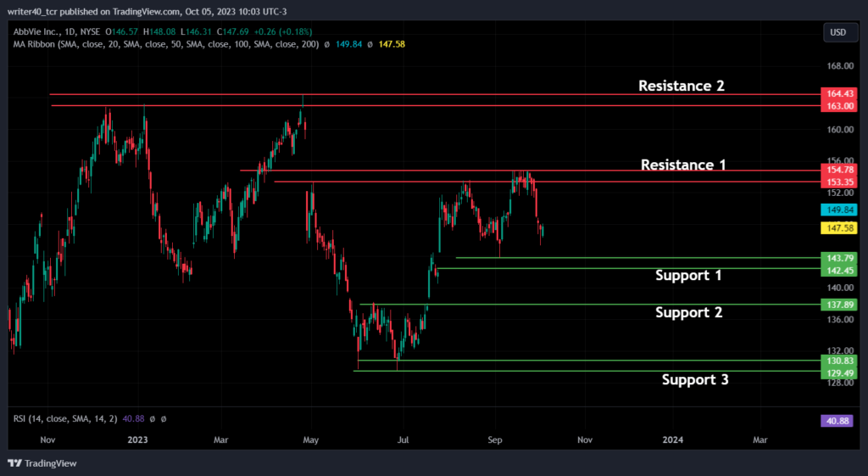Click the 164.43 resistance price label

click(839, 93)
